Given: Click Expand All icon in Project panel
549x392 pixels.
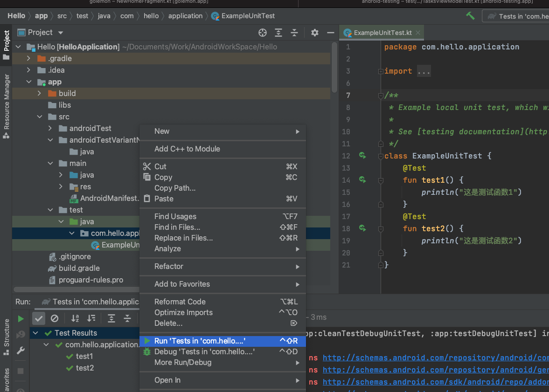Looking at the screenshot, I should click(x=278, y=33).
